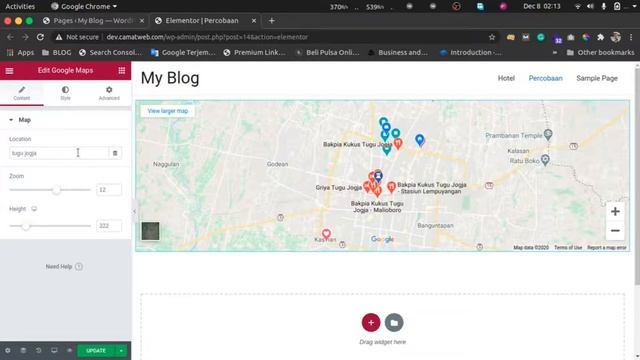Open Chrome extensions puzzle icon
Screen dimensions: 640x360
click(600, 37)
